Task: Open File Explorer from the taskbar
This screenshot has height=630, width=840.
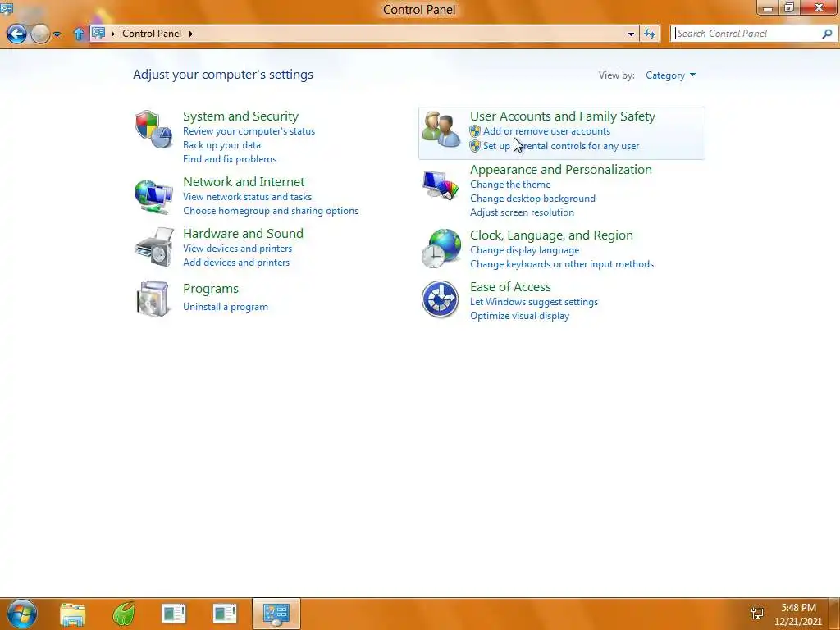Action: [x=73, y=614]
